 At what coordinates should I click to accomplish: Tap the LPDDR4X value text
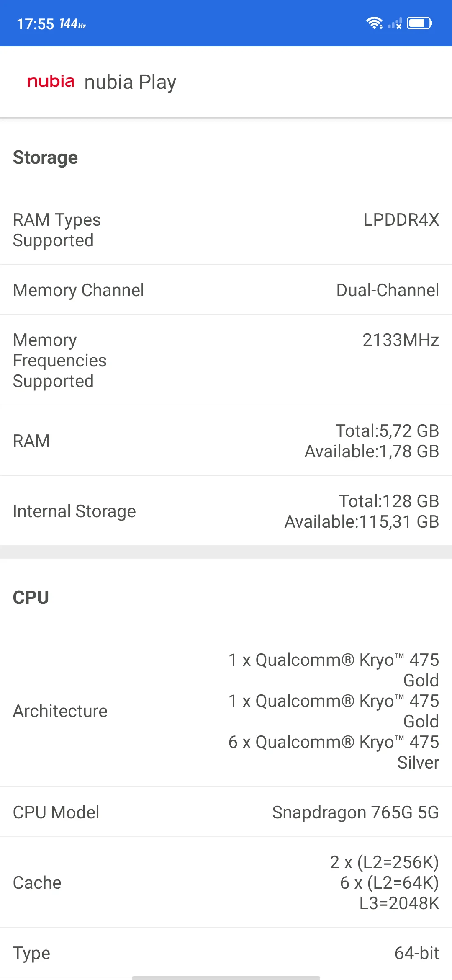401,220
